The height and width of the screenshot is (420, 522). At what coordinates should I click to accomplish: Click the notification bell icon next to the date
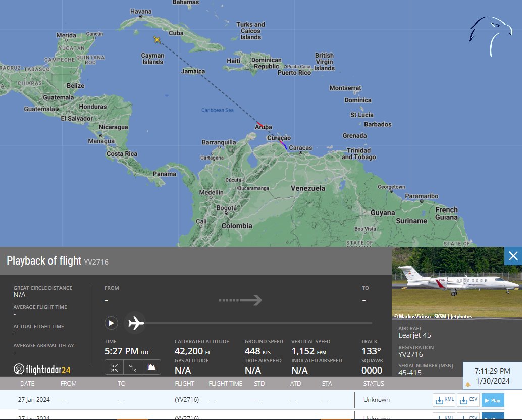468,384
